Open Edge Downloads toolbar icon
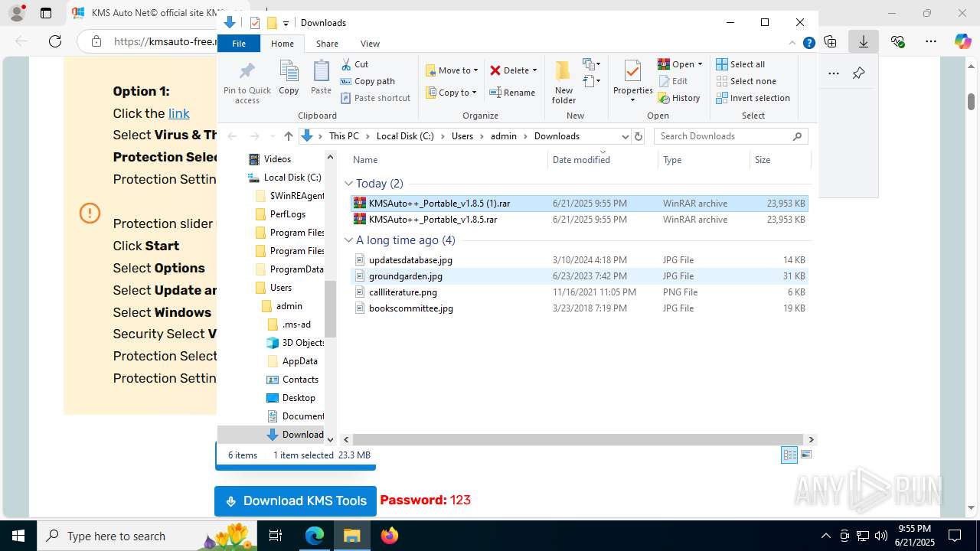Viewport: 980px width, 551px height. [x=863, y=41]
